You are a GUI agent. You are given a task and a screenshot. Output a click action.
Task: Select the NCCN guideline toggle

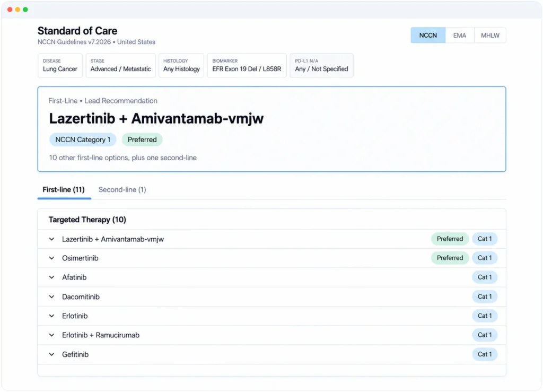[428, 36]
